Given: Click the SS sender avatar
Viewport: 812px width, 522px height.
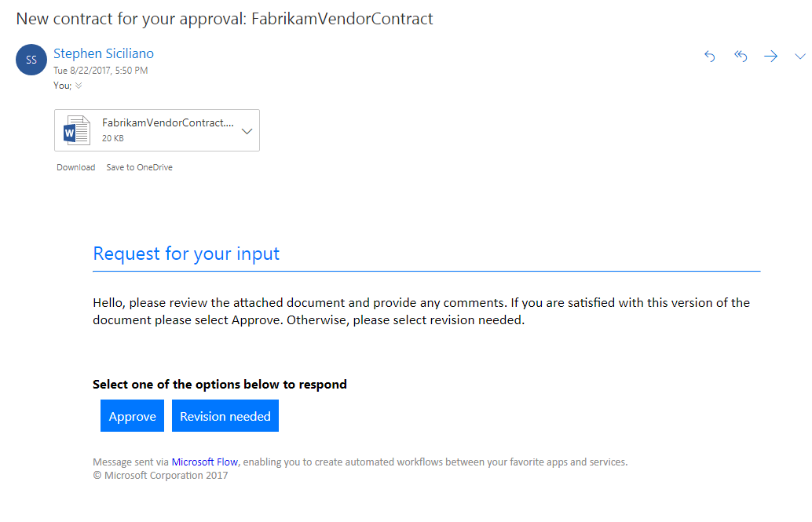Looking at the screenshot, I should click(31, 60).
